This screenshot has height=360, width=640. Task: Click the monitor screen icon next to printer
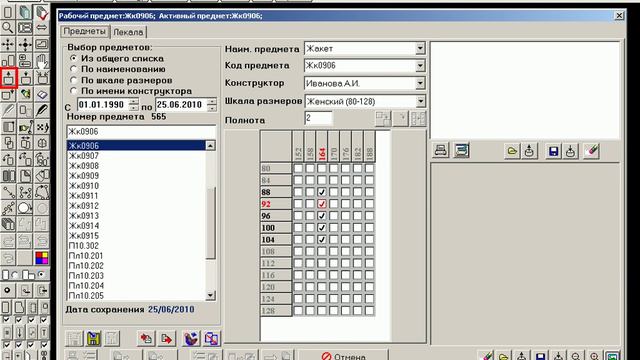tap(461, 151)
